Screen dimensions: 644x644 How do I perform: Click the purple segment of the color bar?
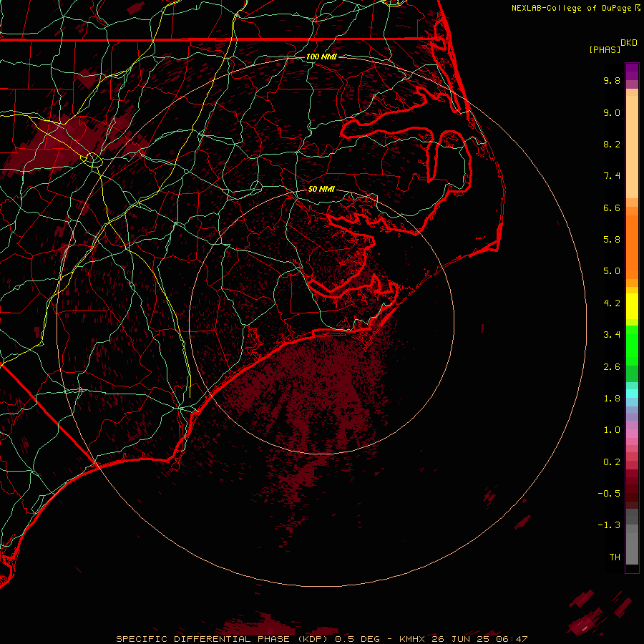[632, 72]
